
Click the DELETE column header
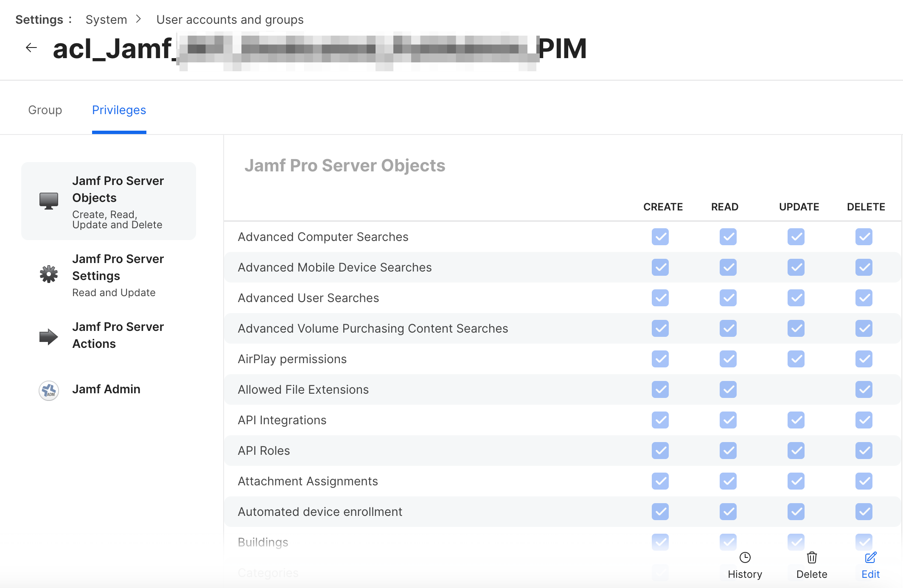[866, 207]
